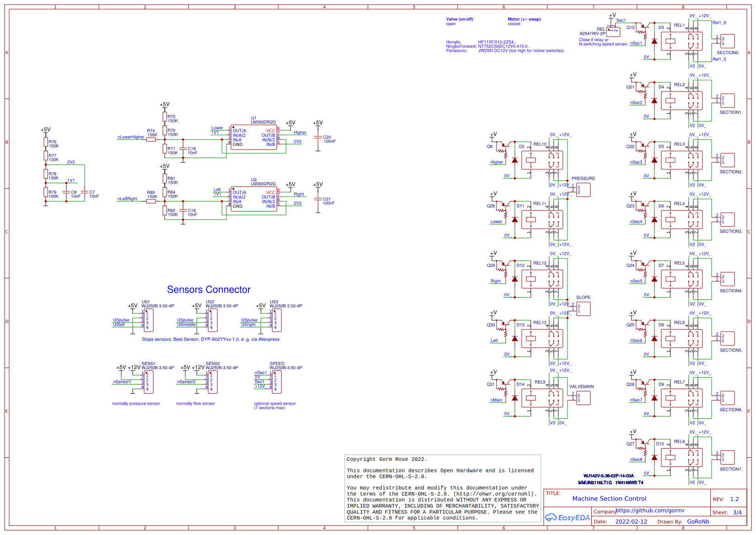
Task: Click the Machine Section Control title
Action: (609, 498)
